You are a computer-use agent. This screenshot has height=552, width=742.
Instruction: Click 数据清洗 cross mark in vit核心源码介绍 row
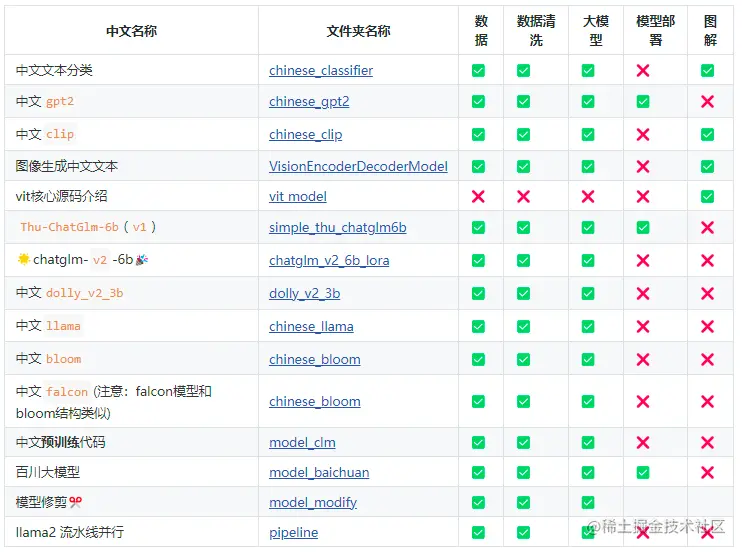tap(523, 196)
